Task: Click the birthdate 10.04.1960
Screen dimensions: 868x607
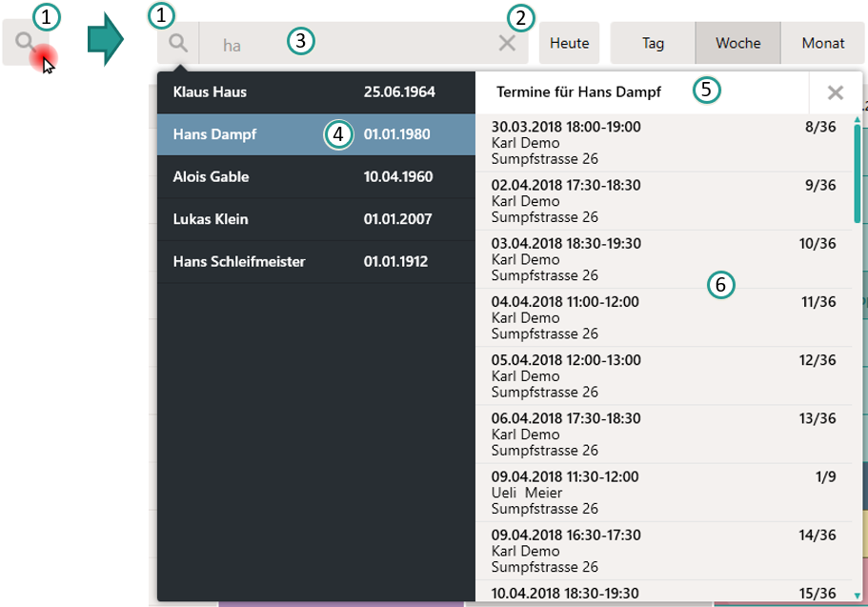Action: pos(398,176)
